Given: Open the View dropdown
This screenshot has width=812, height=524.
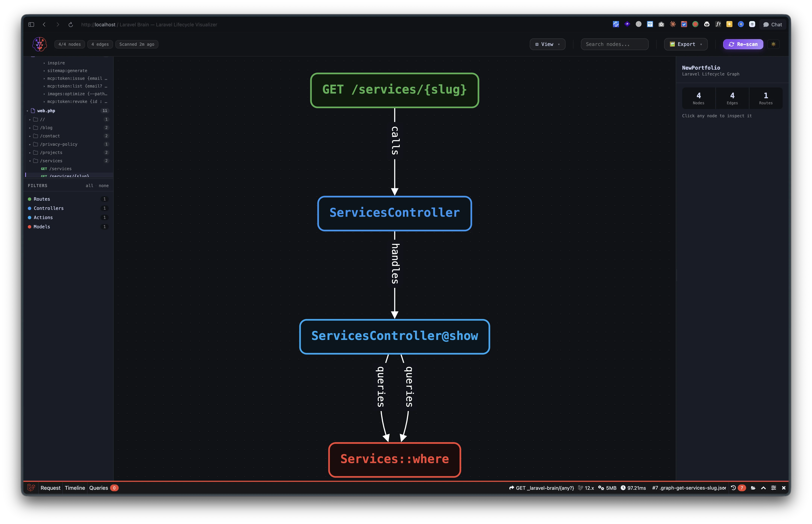Looking at the screenshot, I should 547,44.
